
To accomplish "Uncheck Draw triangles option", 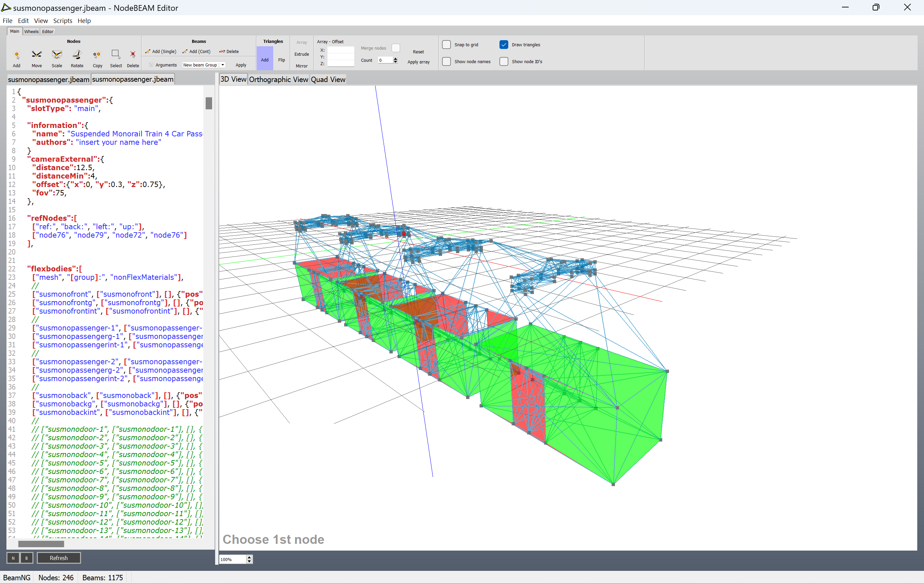I will 504,45.
